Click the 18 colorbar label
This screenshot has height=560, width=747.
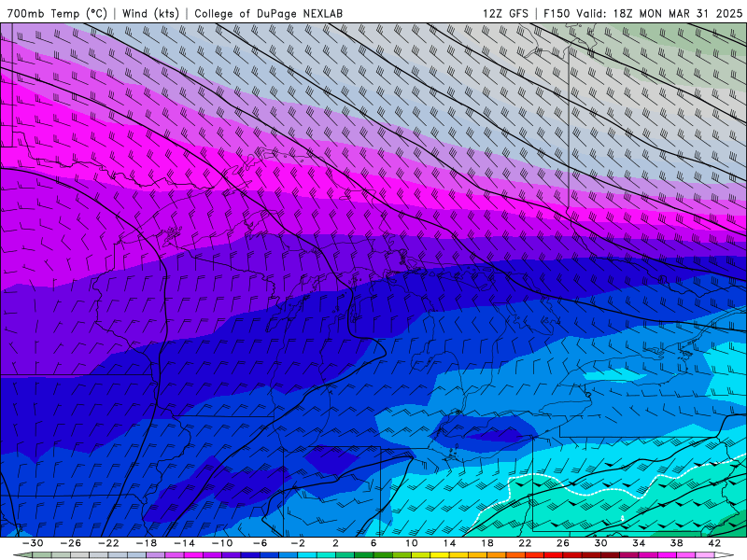(486, 543)
